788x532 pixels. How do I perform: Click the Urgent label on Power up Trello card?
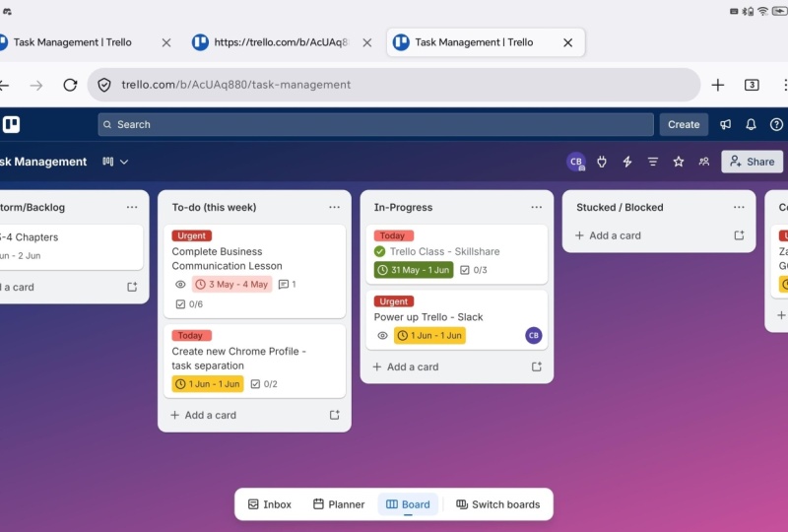pyautogui.click(x=393, y=301)
